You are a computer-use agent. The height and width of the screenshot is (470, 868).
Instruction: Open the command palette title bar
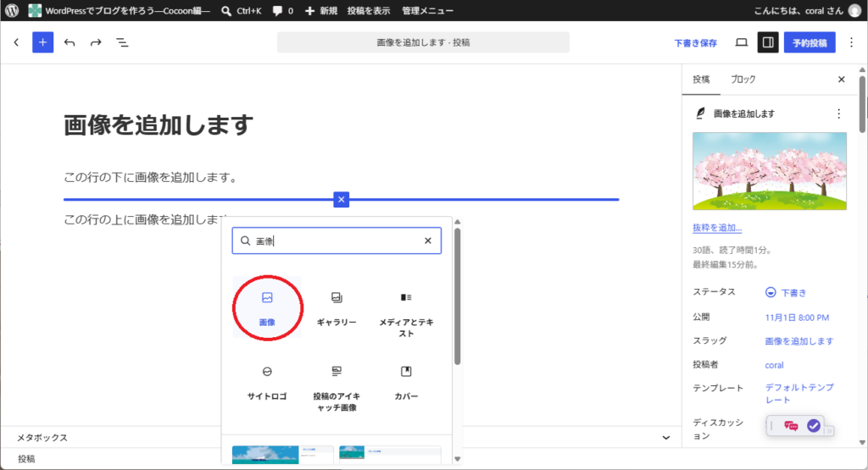tap(423, 42)
